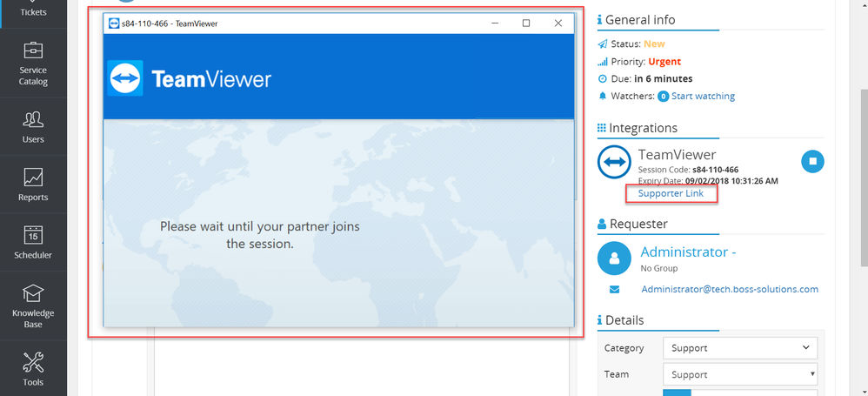The width and height of the screenshot is (868, 396).
Task: Go to the Tickets menu item
Action: point(33,11)
